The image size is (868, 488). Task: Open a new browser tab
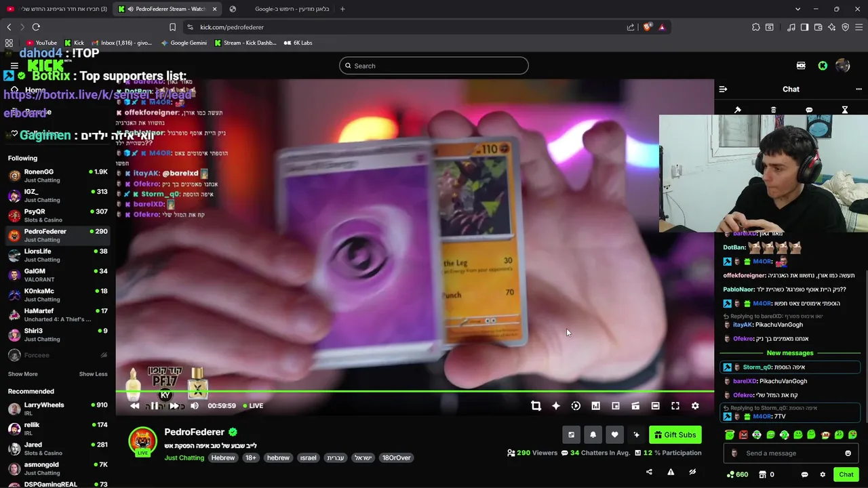[x=342, y=9]
